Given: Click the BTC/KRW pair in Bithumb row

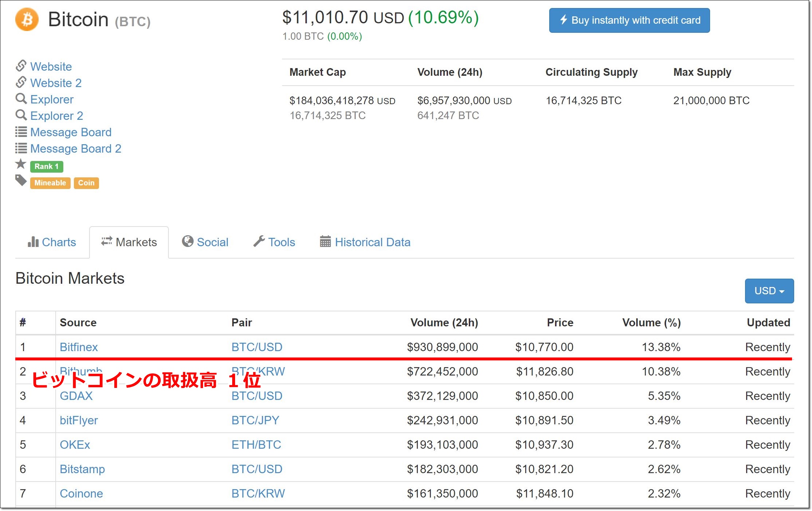Looking at the screenshot, I should (258, 372).
